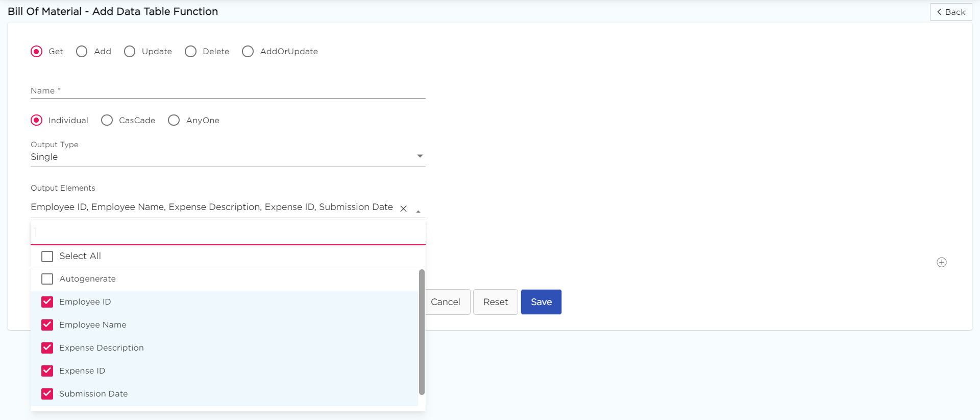Go back using the Back button
Viewport: 980px width, 420px height.
pos(950,12)
